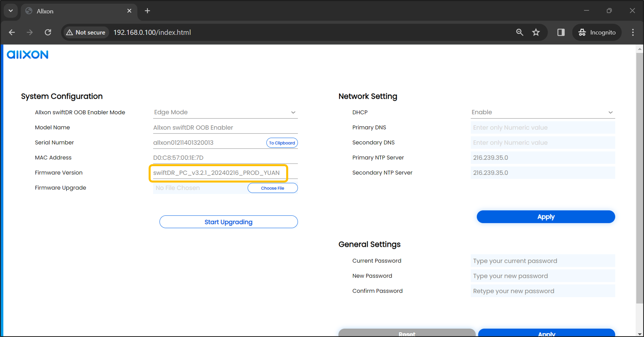Screen dimensions: 644x337
Task: Copy serial number with To Clipboard
Action: pos(282,143)
